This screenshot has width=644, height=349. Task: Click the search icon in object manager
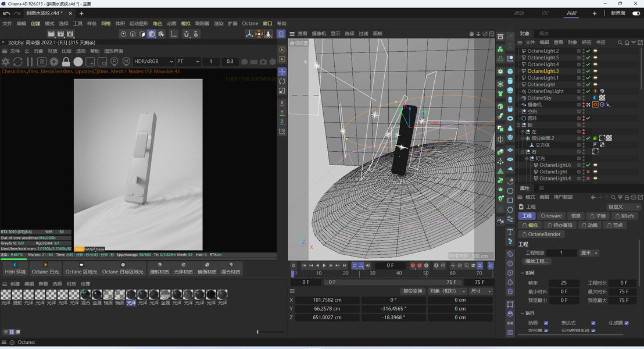[x=620, y=42]
